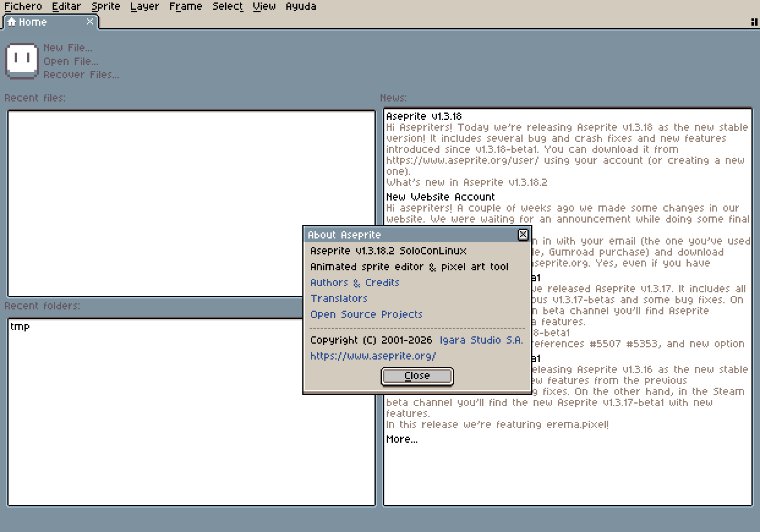This screenshot has width=760, height=532.
Task: Open the Editar menu
Action: pos(66,7)
